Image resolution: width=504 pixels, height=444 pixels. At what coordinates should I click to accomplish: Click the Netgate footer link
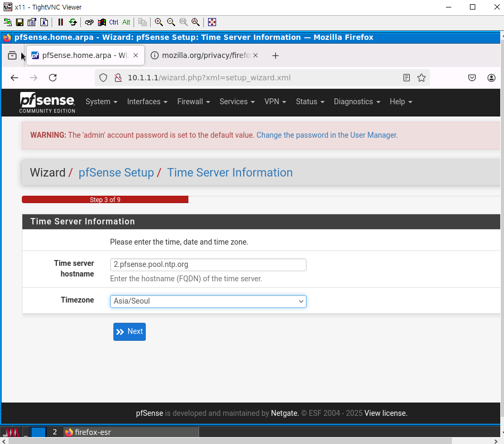click(x=285, y=413)
